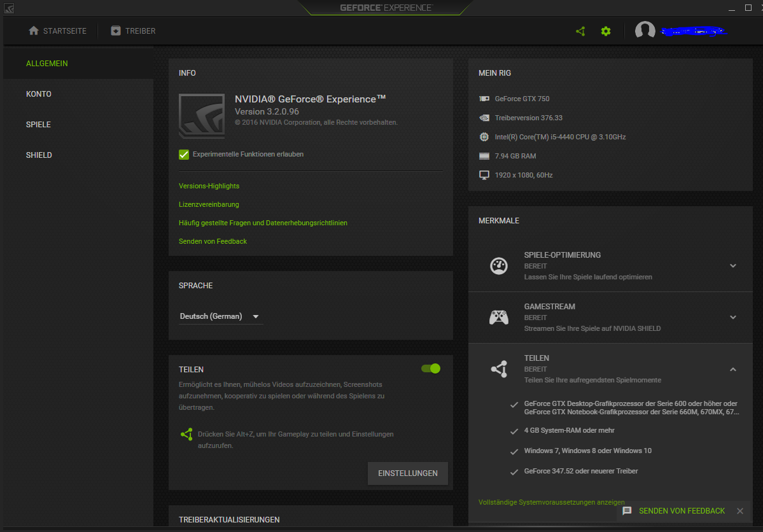Click checkmark beside 4 GB System-RAM requirement
763x532 pixels.
(x=514, y=431)
